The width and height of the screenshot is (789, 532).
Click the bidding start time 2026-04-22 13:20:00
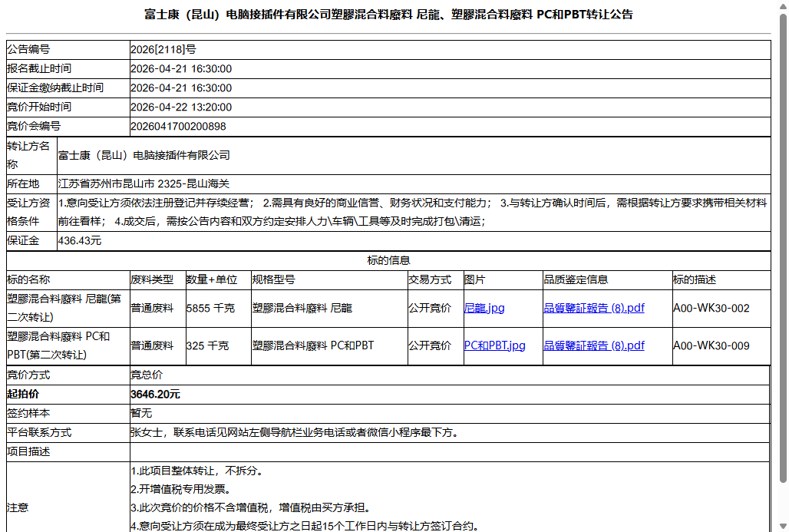pos(181,107)
